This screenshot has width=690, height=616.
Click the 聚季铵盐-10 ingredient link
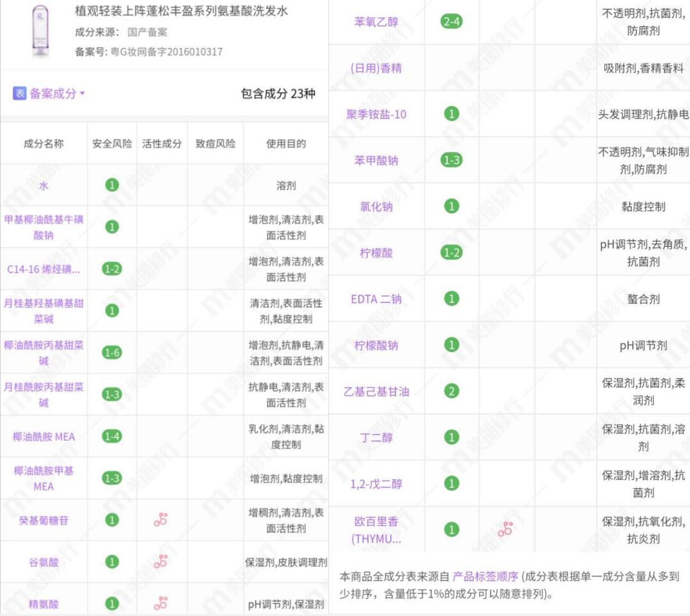pyautogui.click(x=376, y=114)
